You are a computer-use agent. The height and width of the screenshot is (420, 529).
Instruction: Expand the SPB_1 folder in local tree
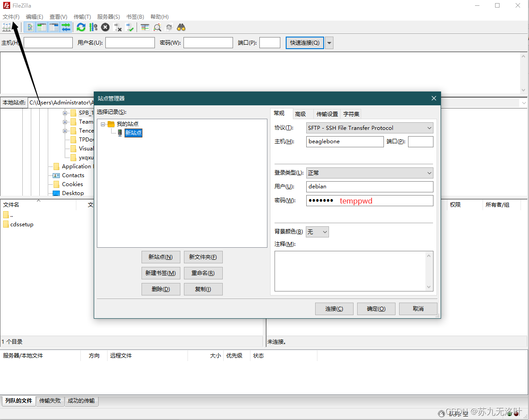(x=65, y=113)
